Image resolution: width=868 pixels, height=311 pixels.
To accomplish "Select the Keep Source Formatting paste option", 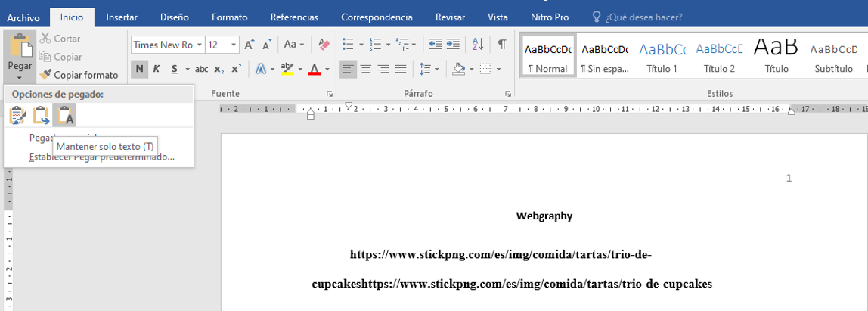I will click(x=17, y=115).
